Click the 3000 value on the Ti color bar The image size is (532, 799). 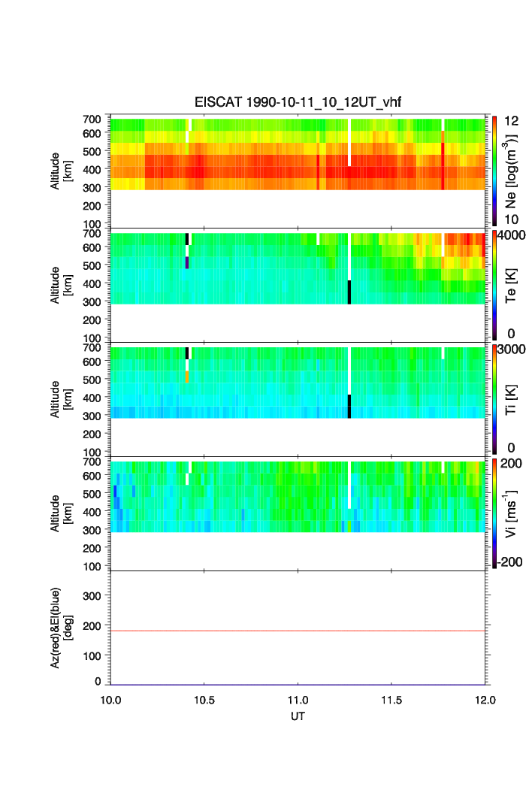512,349
